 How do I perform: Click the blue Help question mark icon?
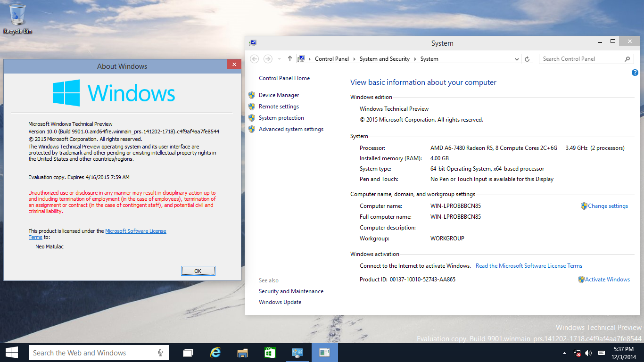tap(635, 72)
